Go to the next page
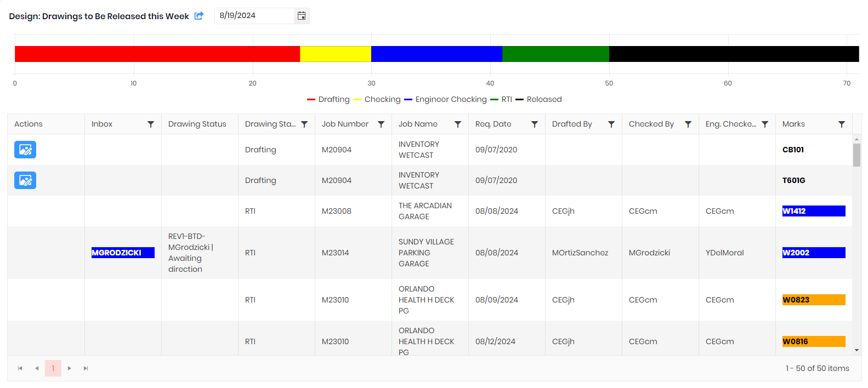Viewport: 868px width, 388px height. pos(70,368)
